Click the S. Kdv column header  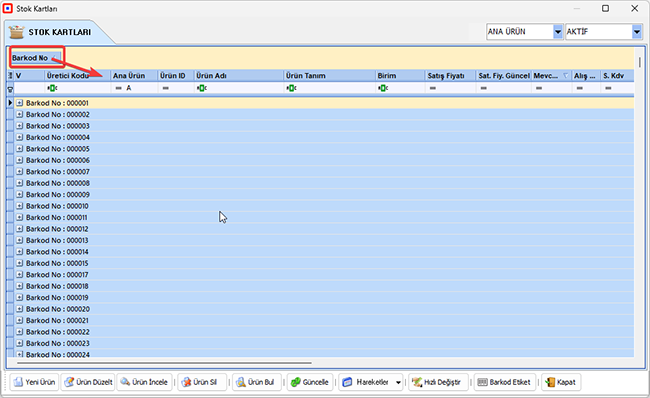click(x=618, y=75)
